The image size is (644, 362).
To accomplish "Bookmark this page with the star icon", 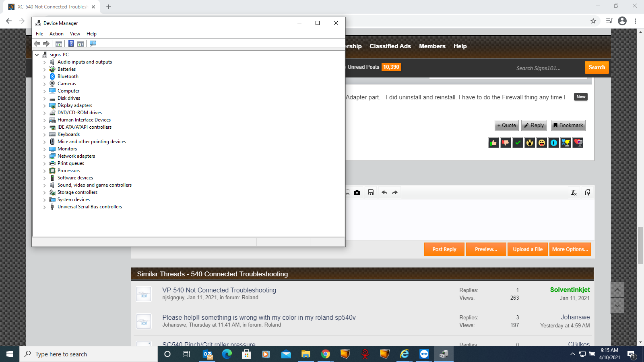I will click(x=593, y=21).
